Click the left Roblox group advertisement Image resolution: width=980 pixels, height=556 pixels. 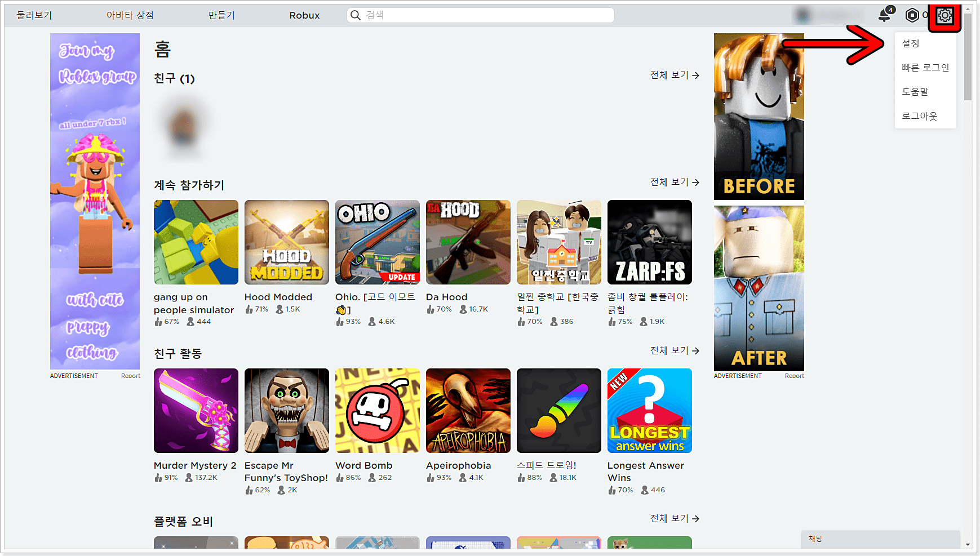[x=95, y=201]
